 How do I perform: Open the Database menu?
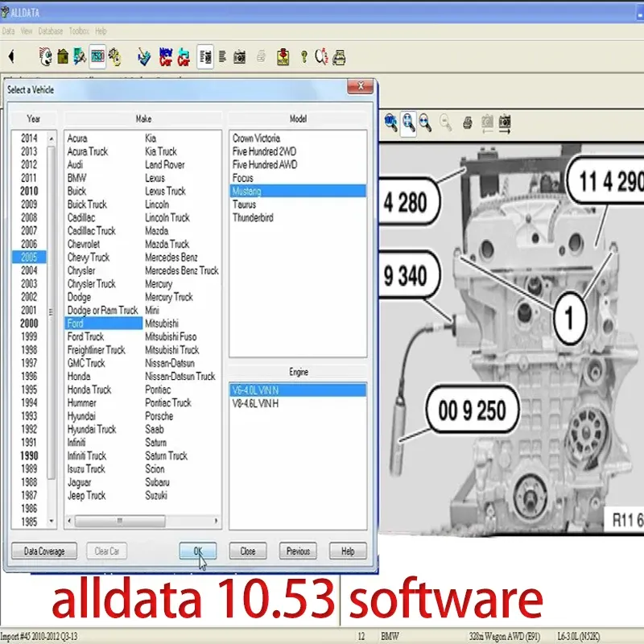tap(51, 31)
